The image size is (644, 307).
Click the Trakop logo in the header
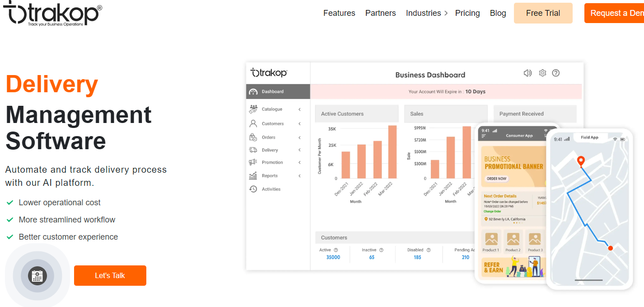pos(52,14)
